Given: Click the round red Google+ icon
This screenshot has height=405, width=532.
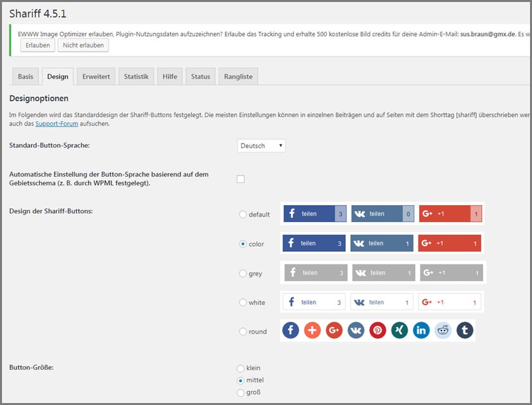Looking at the screenshot, I should tap(334, 330).
